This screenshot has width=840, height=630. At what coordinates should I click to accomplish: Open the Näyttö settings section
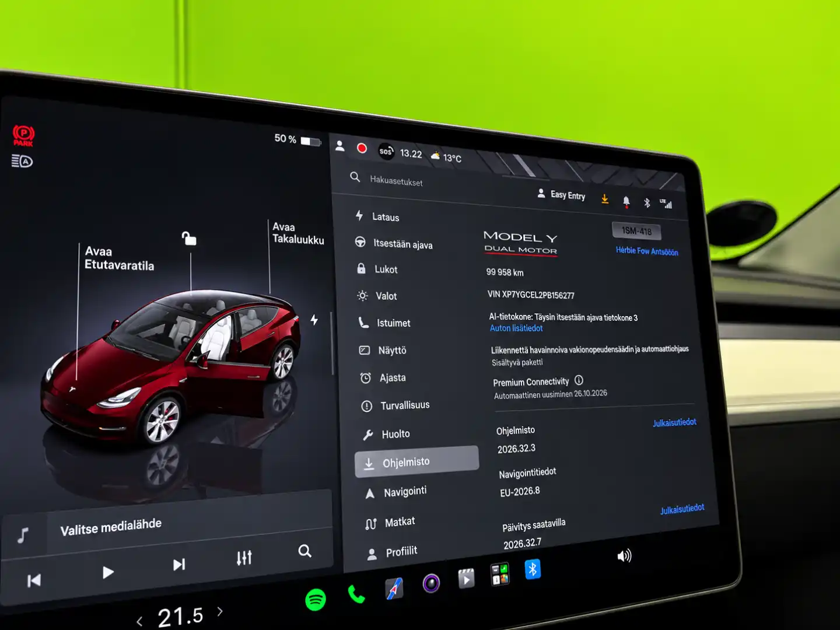coord(383,350)
